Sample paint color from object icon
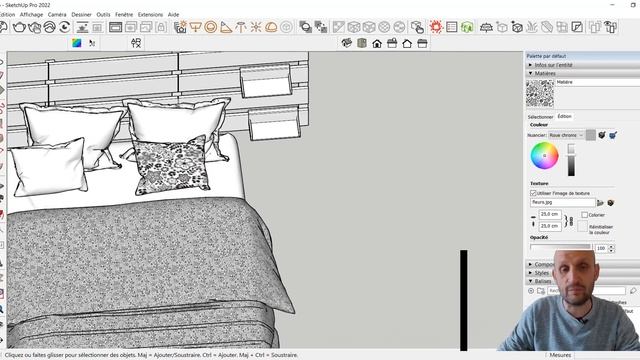The image size is (640, 360). coord(602,135)
